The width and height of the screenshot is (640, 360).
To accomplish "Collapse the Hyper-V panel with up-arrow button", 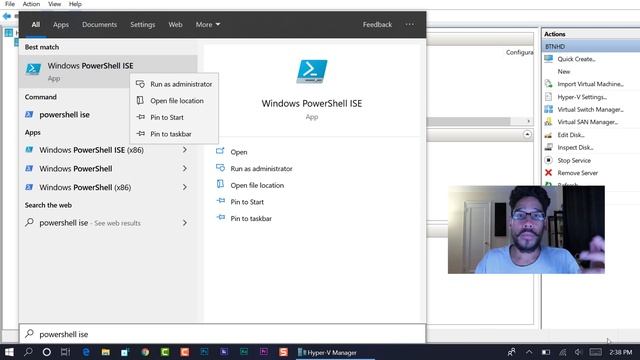I will click(527, 134).
